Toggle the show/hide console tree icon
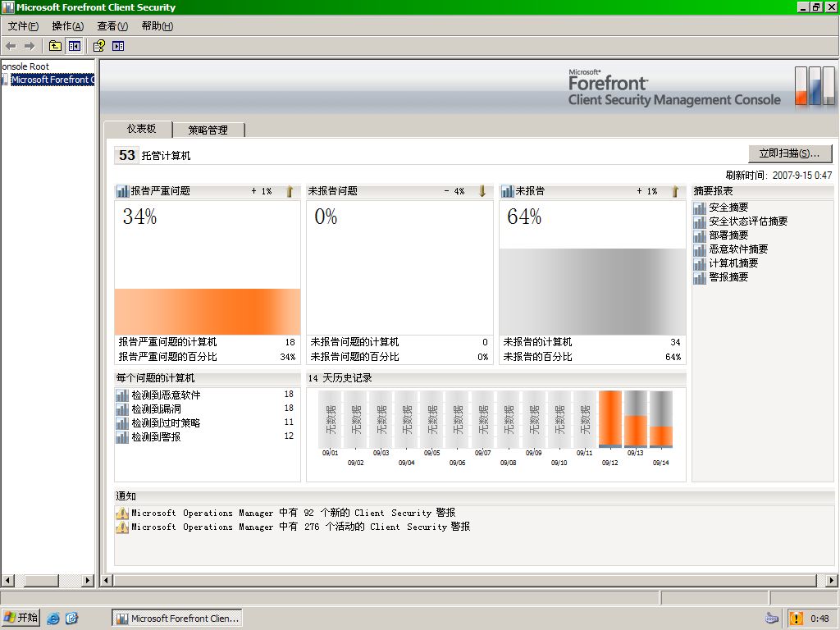The image size is (840, 630). [x=75, y=46]
